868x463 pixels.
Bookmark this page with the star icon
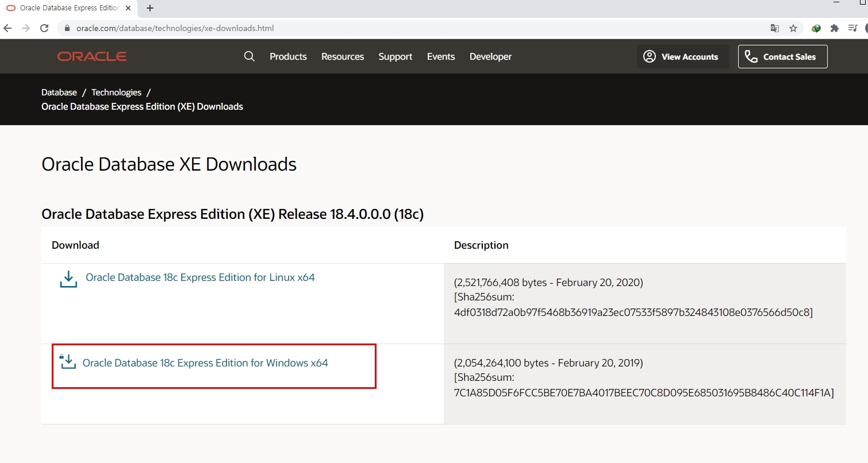click(793, 28)
